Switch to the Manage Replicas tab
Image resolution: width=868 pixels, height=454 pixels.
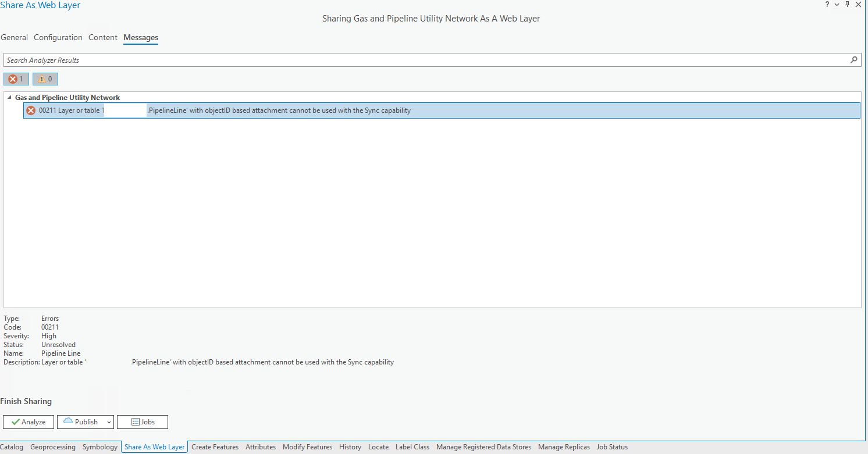pyautogui.click(x=563, y=446)
